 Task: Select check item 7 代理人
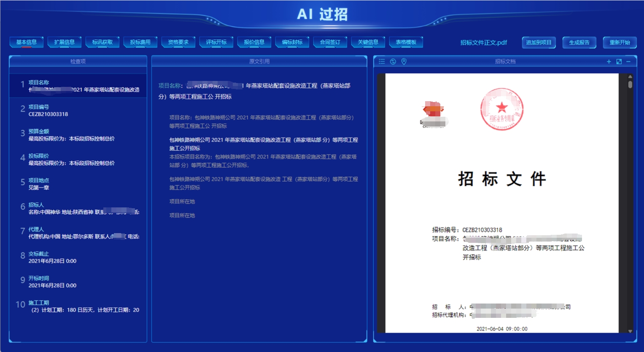[78, 233]
